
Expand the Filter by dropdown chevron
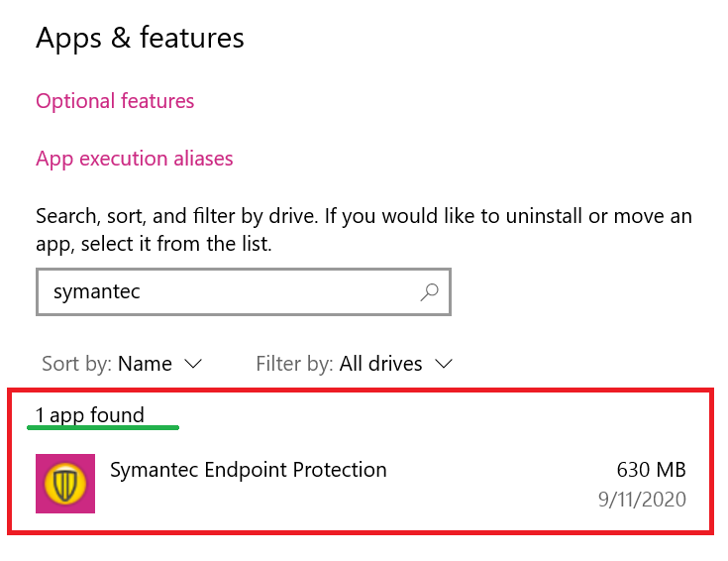[x=444, y=364]
